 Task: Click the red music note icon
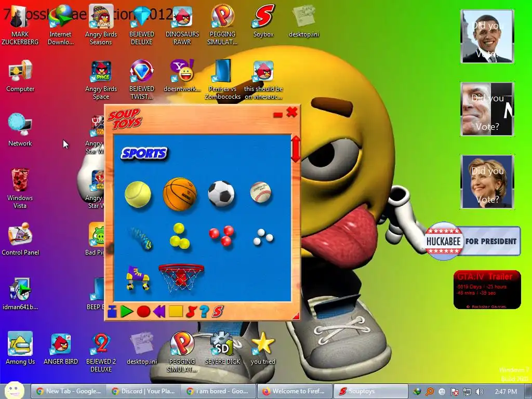pyautogui.click(x=191, y=311)
